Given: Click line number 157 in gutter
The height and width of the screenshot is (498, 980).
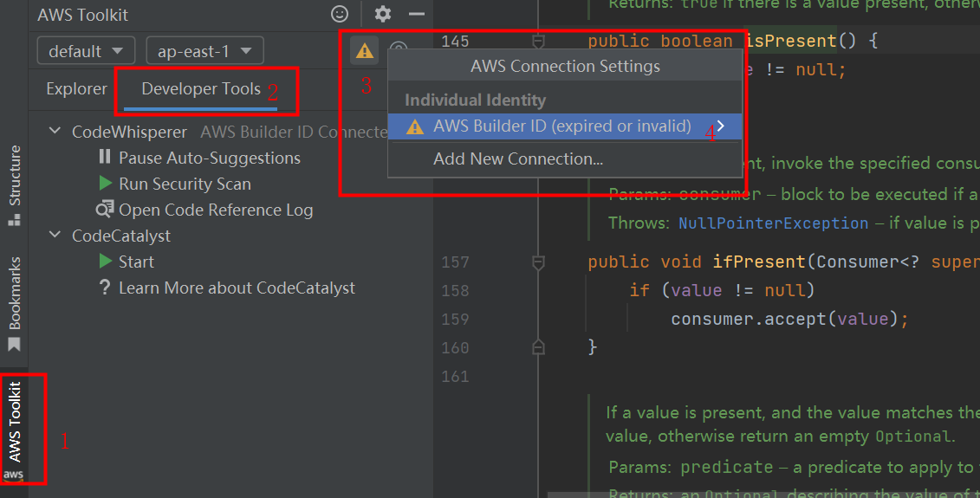Looking at the screenshot, I should pos(455,262).
